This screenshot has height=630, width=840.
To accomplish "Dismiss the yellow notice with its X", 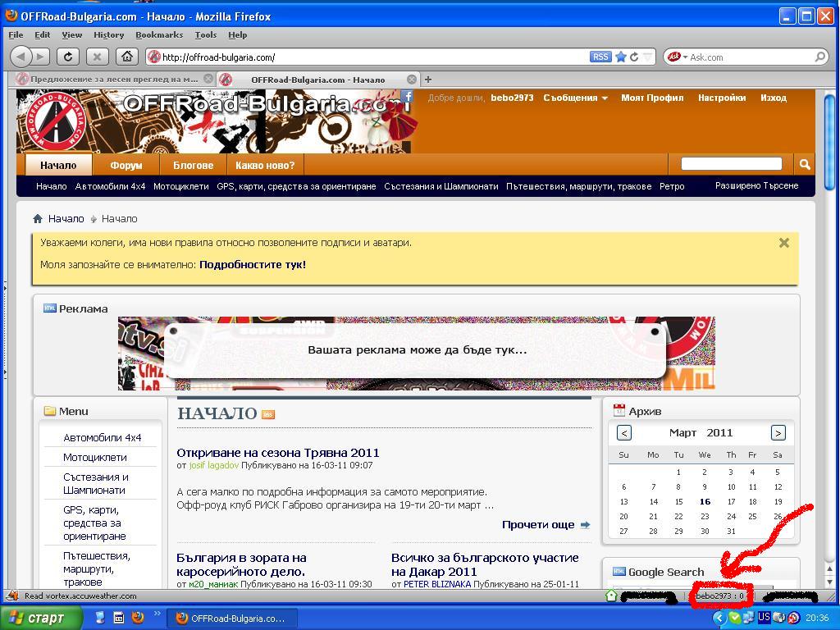I will pyautogui.click(x=783, y=243).
